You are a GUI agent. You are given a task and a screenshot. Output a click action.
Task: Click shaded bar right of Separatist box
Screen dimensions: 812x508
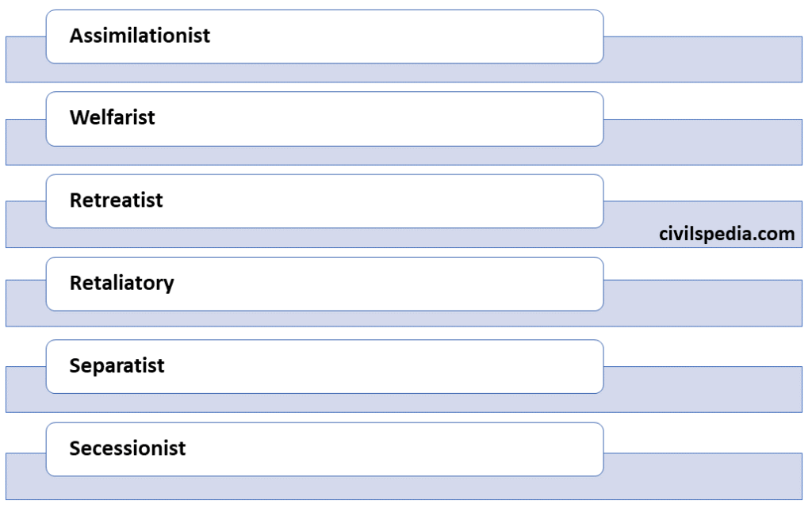click(702, 389)
